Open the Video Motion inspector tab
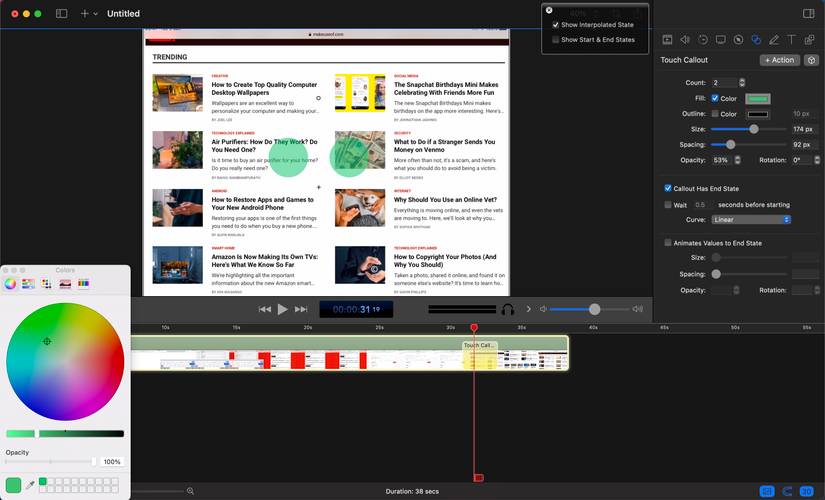This screenshot has height=500, width=825. pos(703,39)
